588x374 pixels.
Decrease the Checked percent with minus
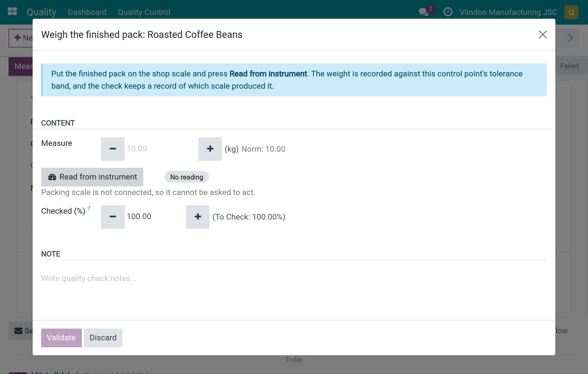coord(113,217)
